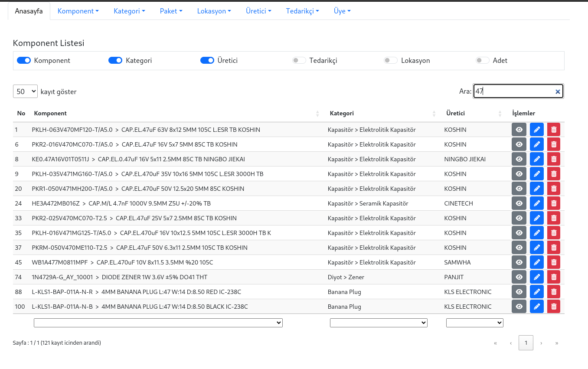Open the Üretici column filter dropdown

click(475, 323)
